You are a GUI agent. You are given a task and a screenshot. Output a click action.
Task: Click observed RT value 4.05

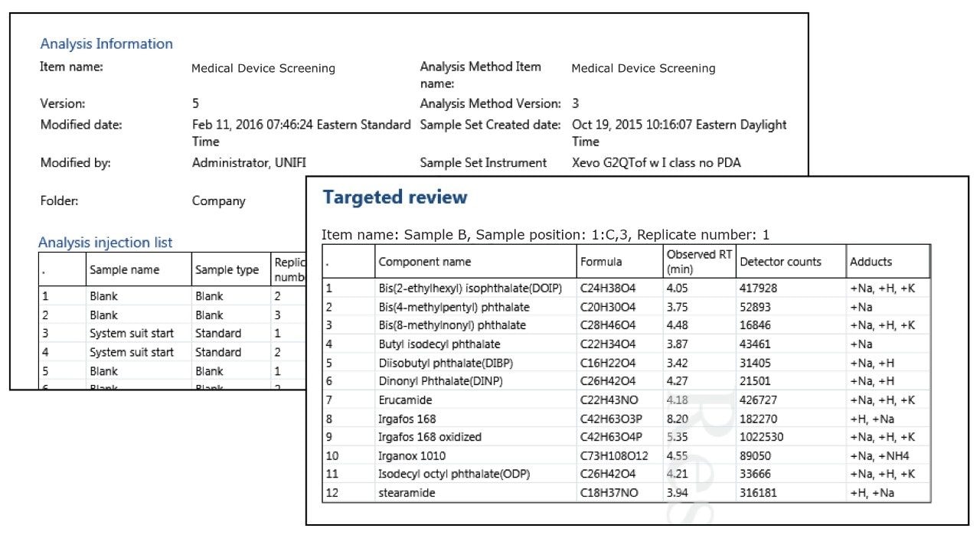(x=678, y=289)
